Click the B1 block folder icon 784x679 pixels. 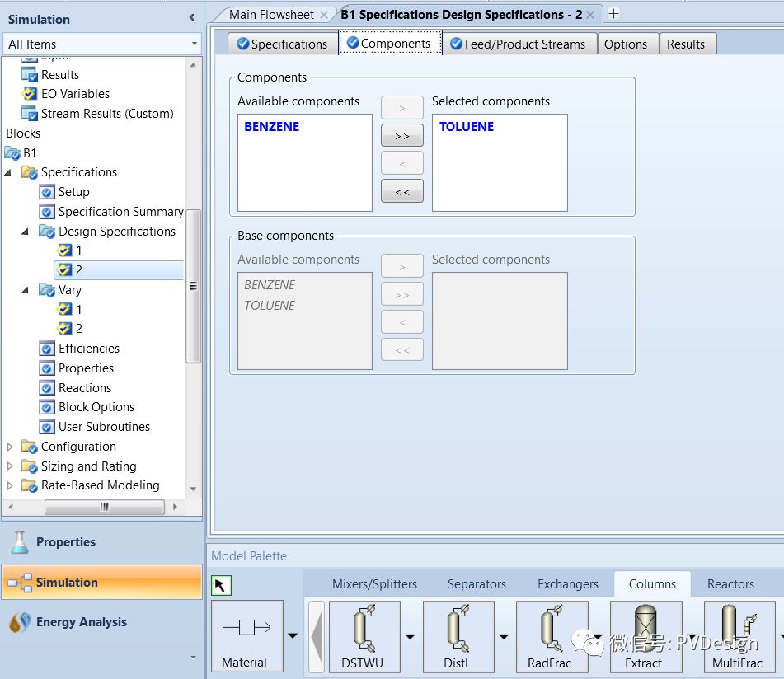tap(12, 153)
